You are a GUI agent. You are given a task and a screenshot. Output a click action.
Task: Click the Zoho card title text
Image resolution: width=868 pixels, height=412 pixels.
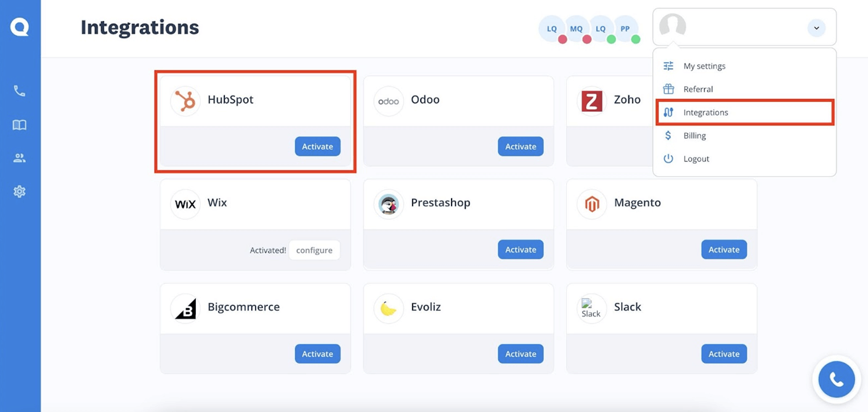coord(627,100)
